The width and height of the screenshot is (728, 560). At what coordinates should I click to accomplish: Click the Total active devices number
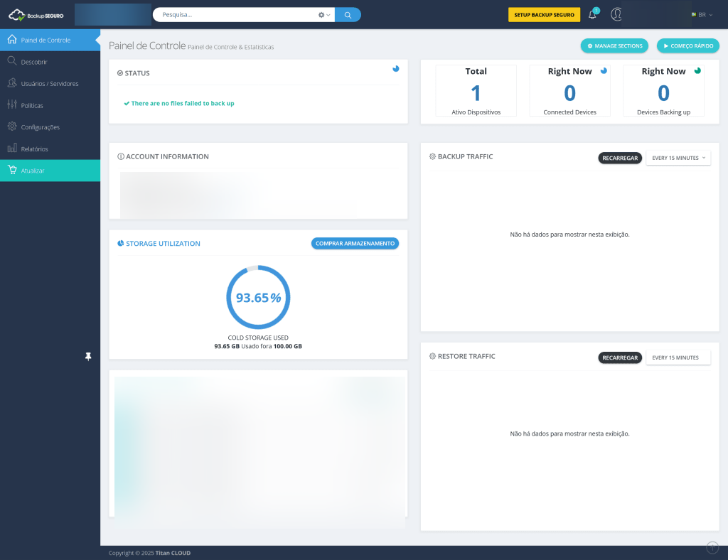tap(476, 93)
